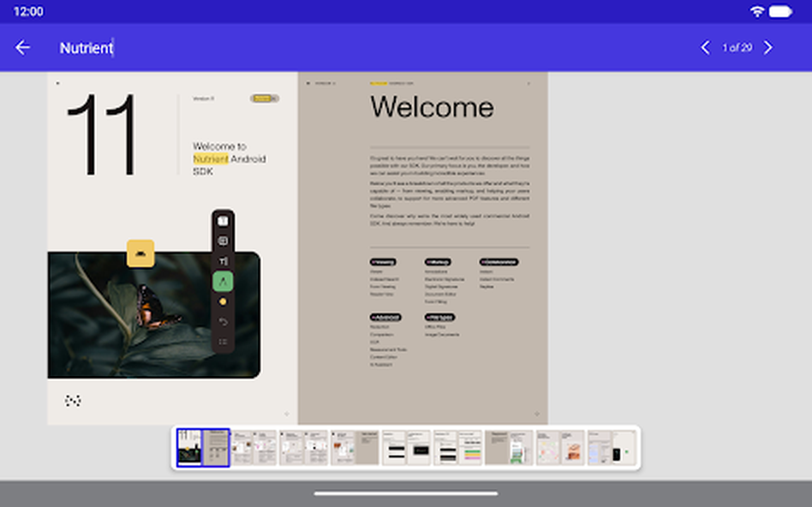Click the '1 of 29' result counter
The width and height of the screenshot is (812, 507).
[737, 48]
